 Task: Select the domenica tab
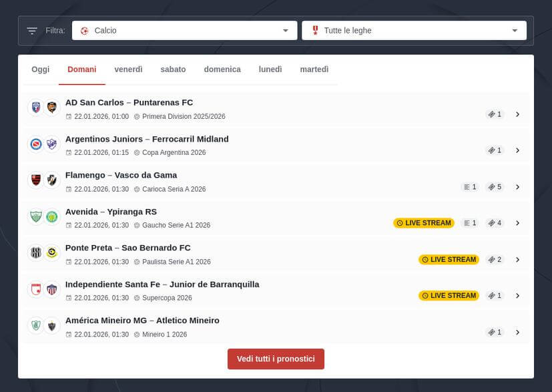click(222, 69)
